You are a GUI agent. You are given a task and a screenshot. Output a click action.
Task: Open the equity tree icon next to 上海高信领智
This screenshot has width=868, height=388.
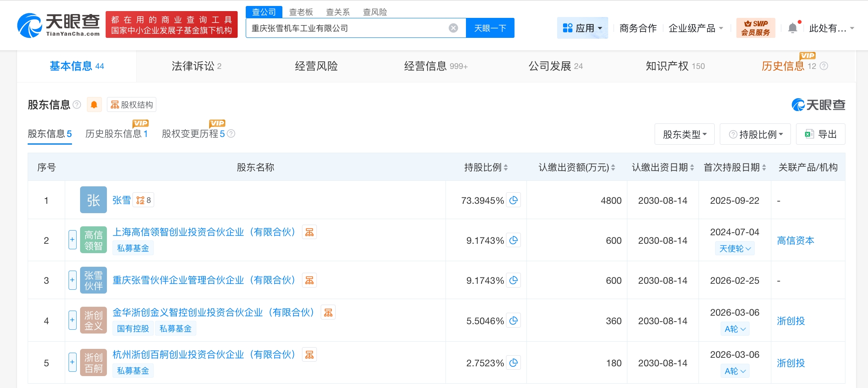click(x=309, y=232)
